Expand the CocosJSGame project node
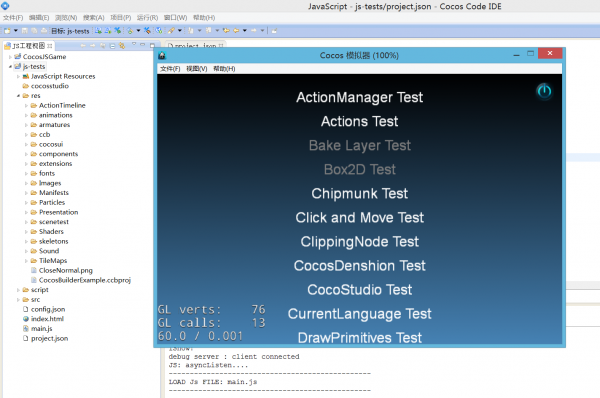Image resolution: width=600 pixels, height=398 pixels. tap(10, 57)
